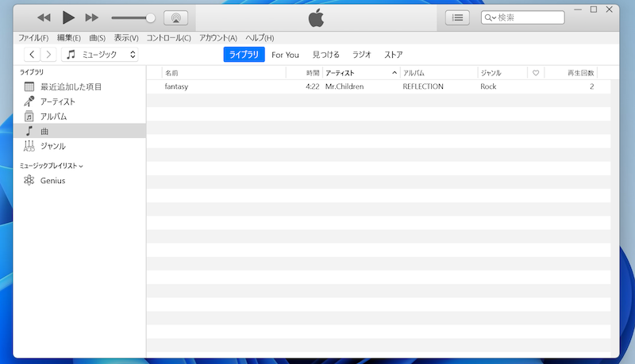Click the Play button

coord(68,17)
